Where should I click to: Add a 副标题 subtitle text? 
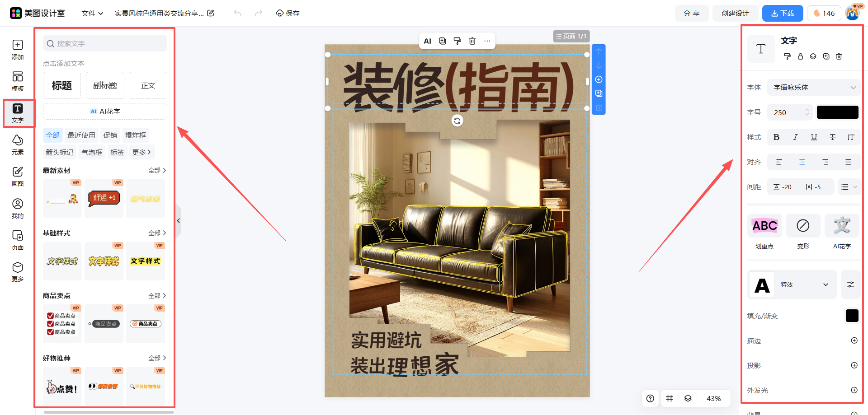click(105, 85)
